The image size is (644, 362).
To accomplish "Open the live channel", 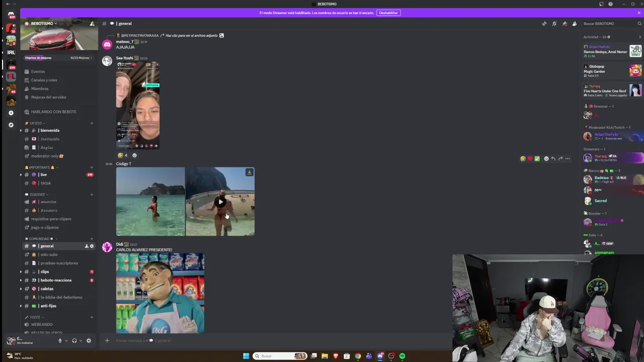I will (x=59, y=175).
